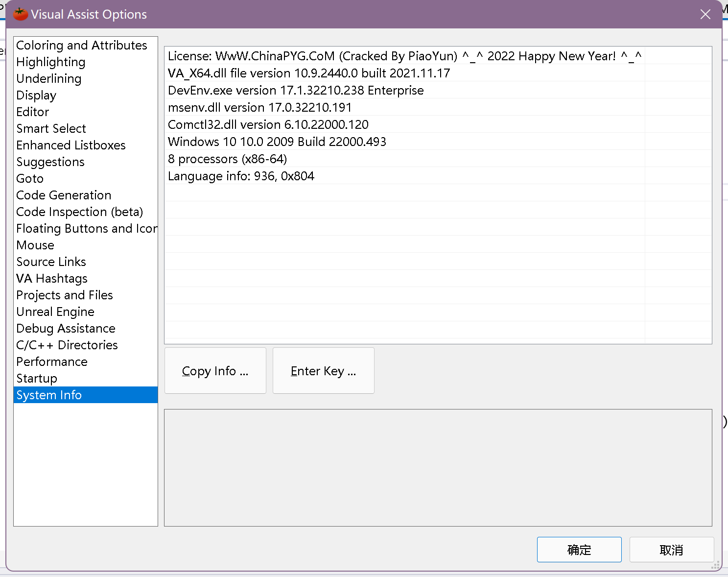This screenshot has width=728, height=577.
Task: Click the Copy Info button
Action: (215, 371)
